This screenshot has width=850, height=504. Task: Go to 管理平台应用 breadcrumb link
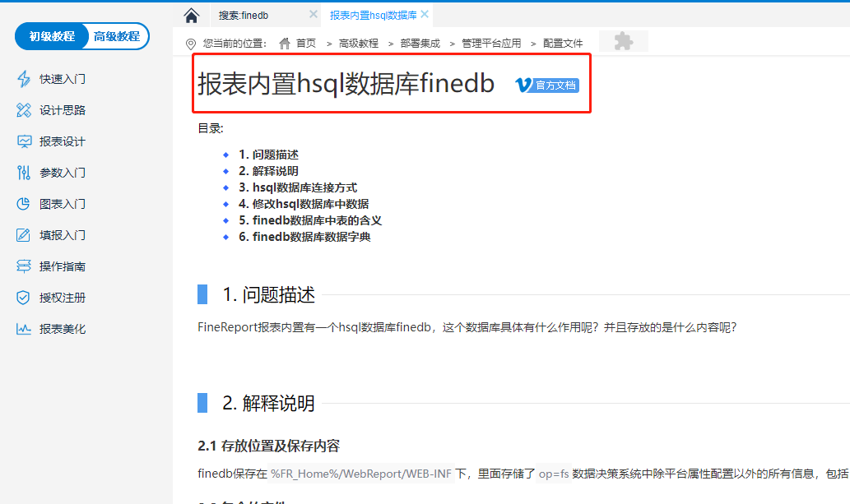point(491,44)
